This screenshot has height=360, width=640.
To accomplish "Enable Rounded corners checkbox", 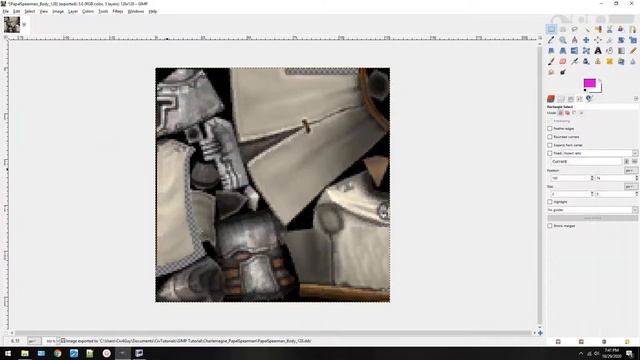I will pos(550,137).
